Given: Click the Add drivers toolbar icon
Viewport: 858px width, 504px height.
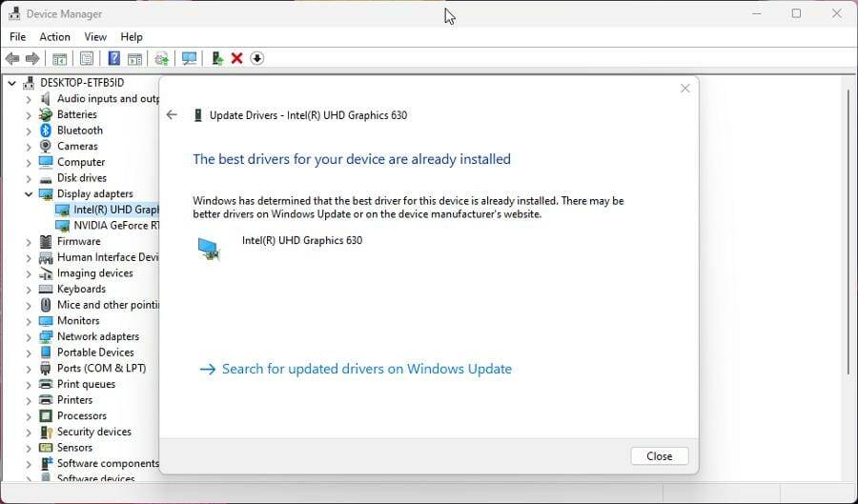Looking at the screenshot, I should 217,58.
